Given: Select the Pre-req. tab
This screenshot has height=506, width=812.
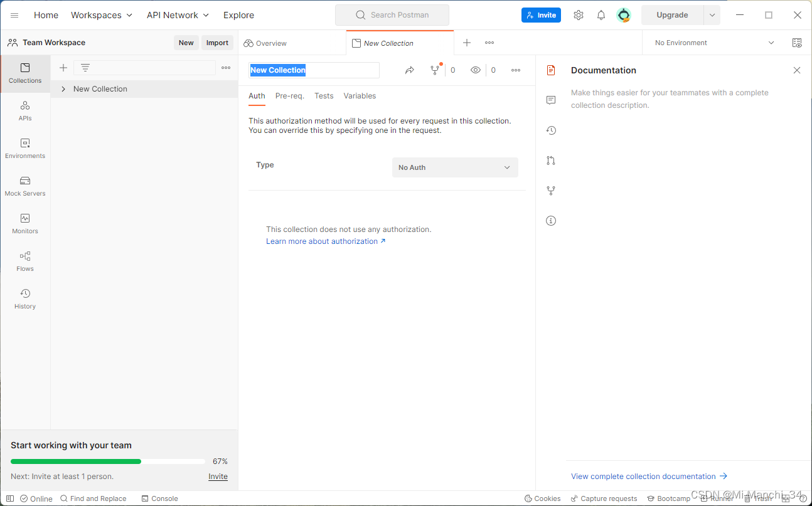Looking at the screenshot, I should tap(290, 96).
